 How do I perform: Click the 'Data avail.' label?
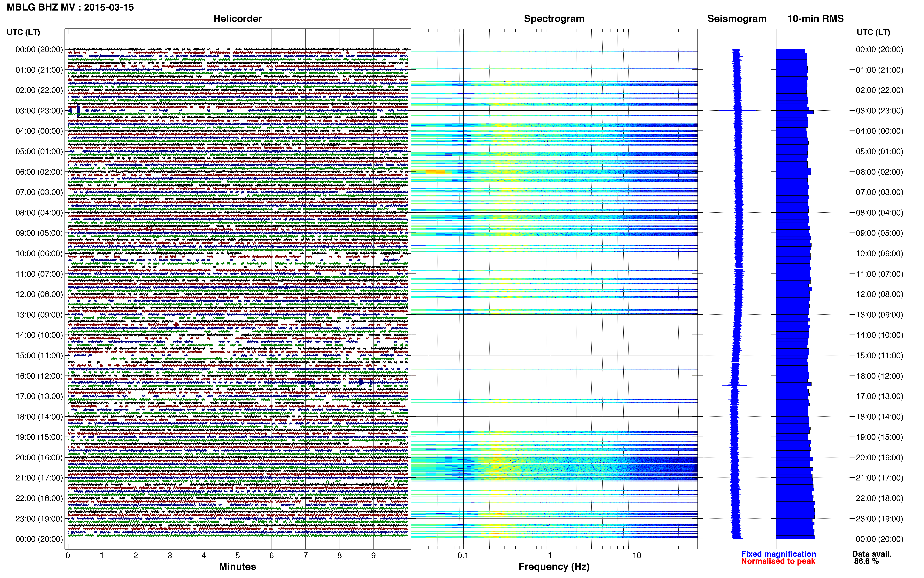pos(872,554)
